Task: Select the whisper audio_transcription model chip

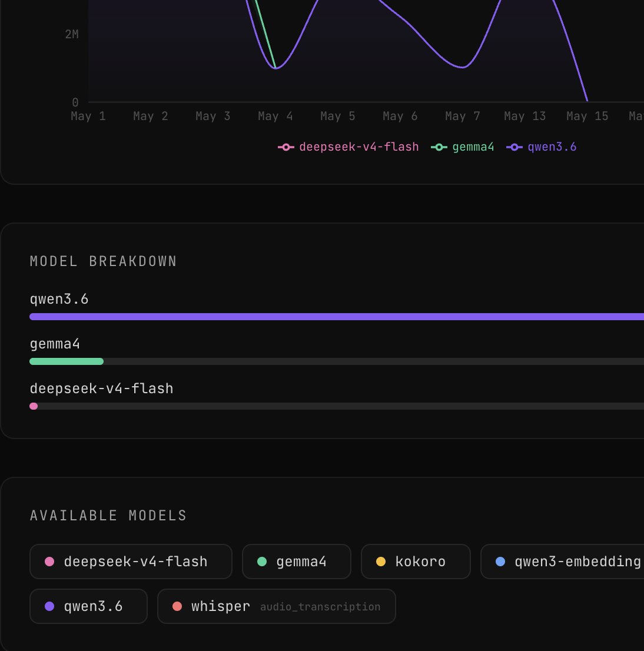Action: [277, 606]
